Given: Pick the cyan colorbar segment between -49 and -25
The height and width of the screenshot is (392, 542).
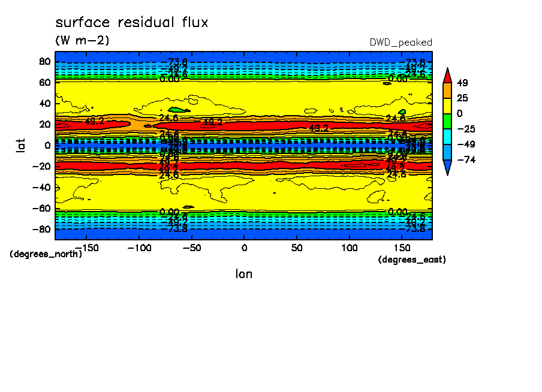Looking at the screenshot, I should point(447,137).
